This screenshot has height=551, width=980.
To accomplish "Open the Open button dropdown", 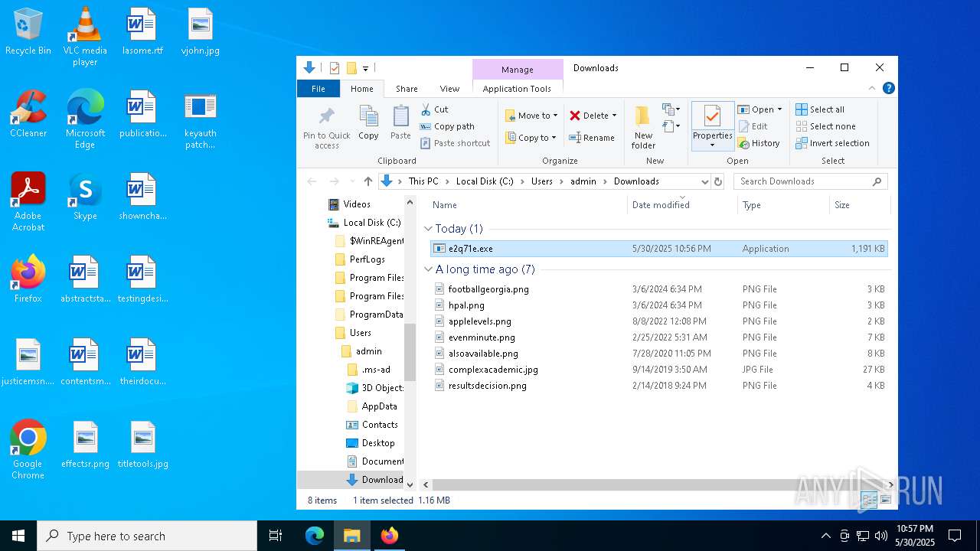I will [779, 109].
